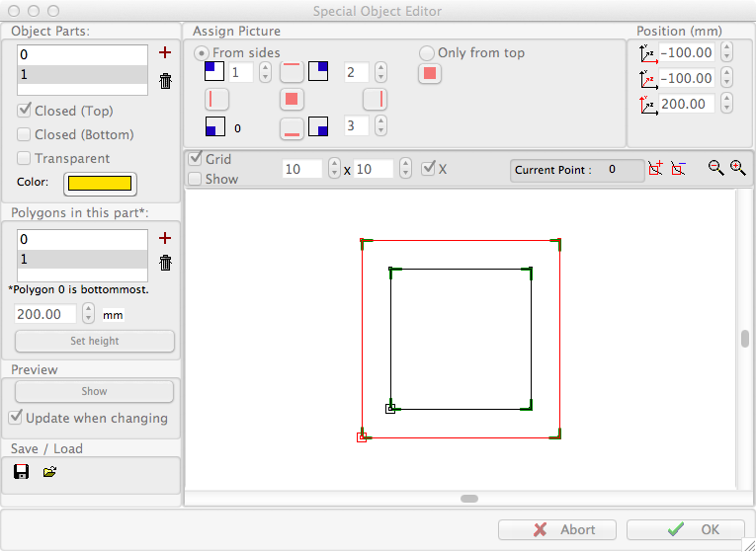The image size is (756, 552).
Task: Click the Show preview button
Action: click(94, 391)
